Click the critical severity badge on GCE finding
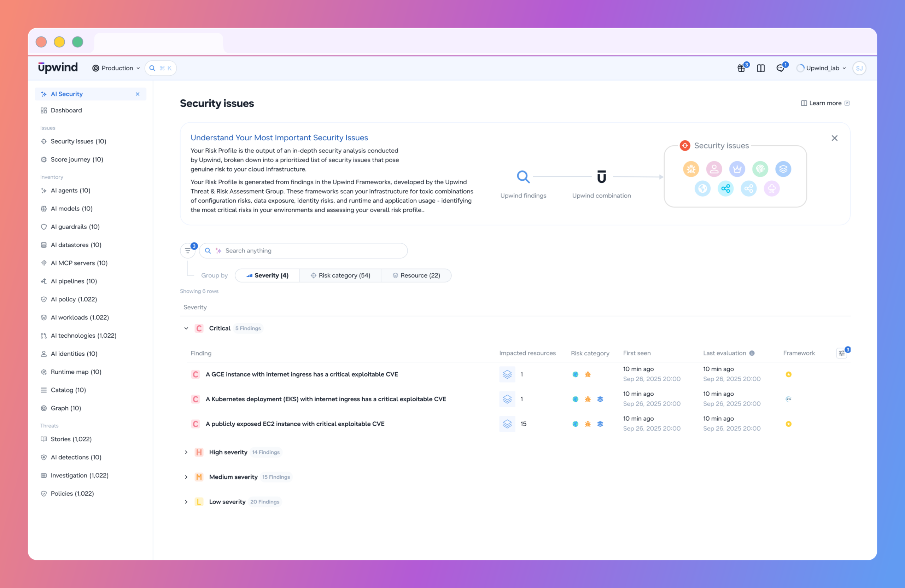 pyautogui.click(x=195, y=375)
